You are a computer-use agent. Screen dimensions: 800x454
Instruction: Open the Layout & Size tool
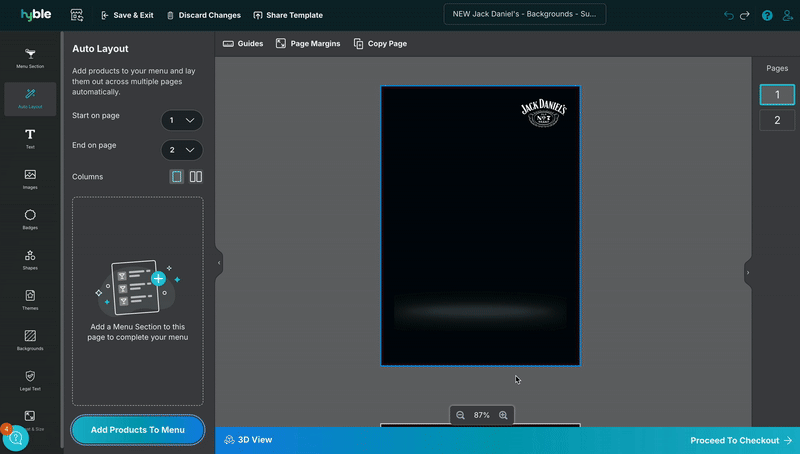point(30,420)
